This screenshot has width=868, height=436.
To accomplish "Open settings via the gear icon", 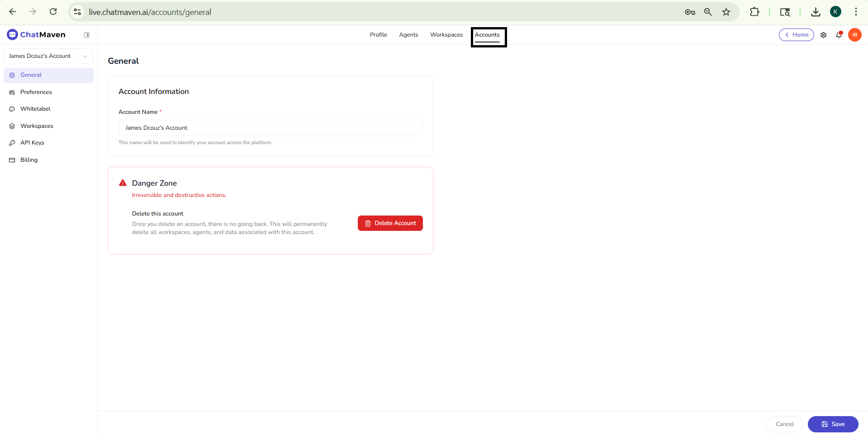I will 824,35.
